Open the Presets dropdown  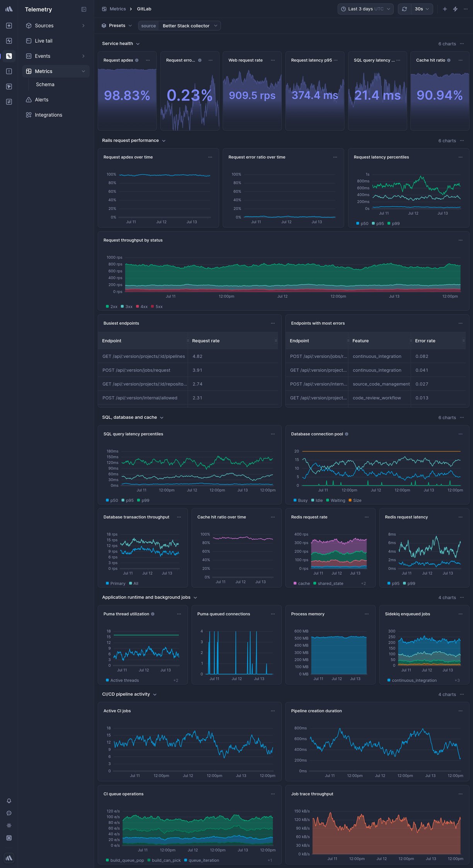tap(117, 25)
